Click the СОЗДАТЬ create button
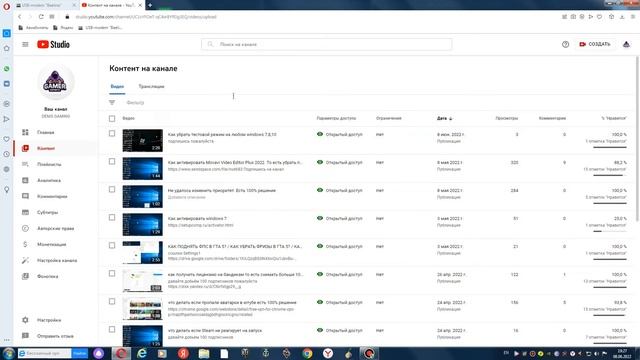This screenshot has height=360, width=640. coord(595,44)
